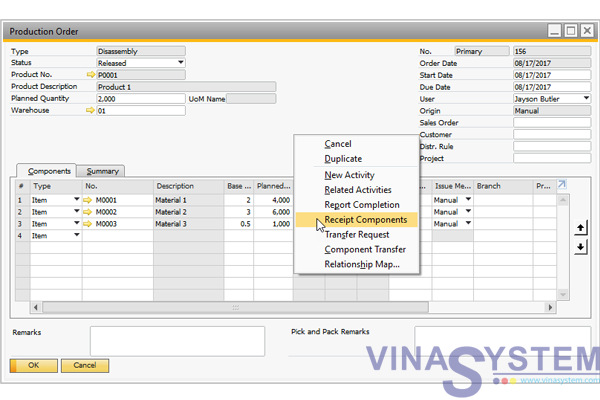The width and height of the screenshot is (600, 400).
Task: Expand the Type dropdown in row 1
Action: [x=76, y=200]
